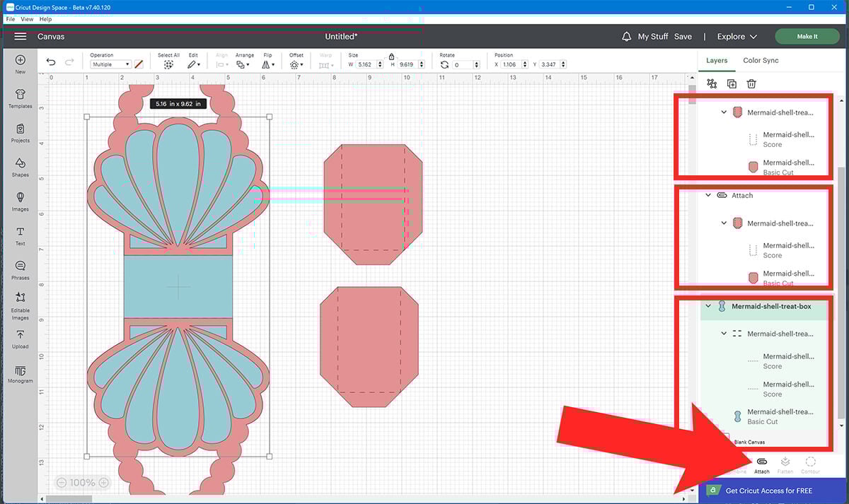Toggle the size aspect ratio lock
This screenshot has height=504, width=849.
tap(391, 56)
